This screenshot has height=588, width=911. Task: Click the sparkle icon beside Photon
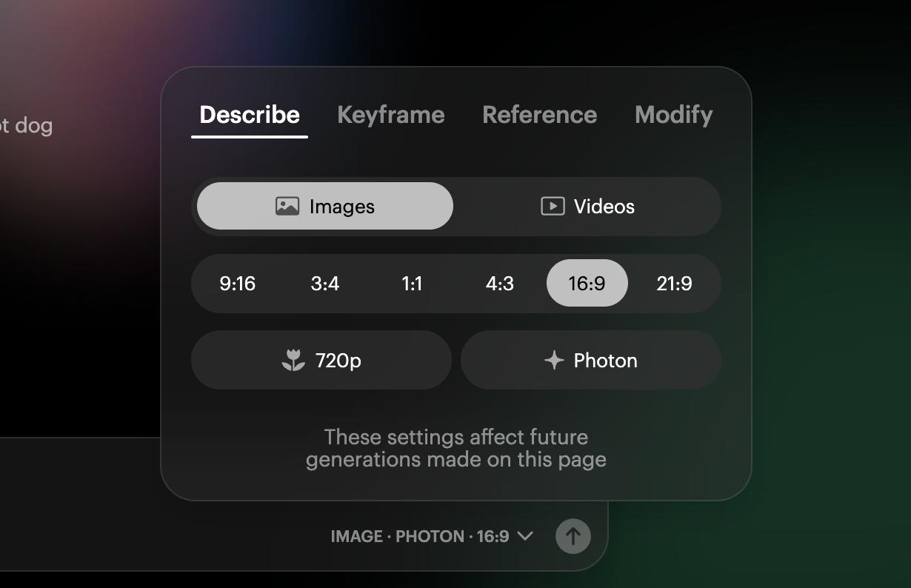click(x=554, y=361)
